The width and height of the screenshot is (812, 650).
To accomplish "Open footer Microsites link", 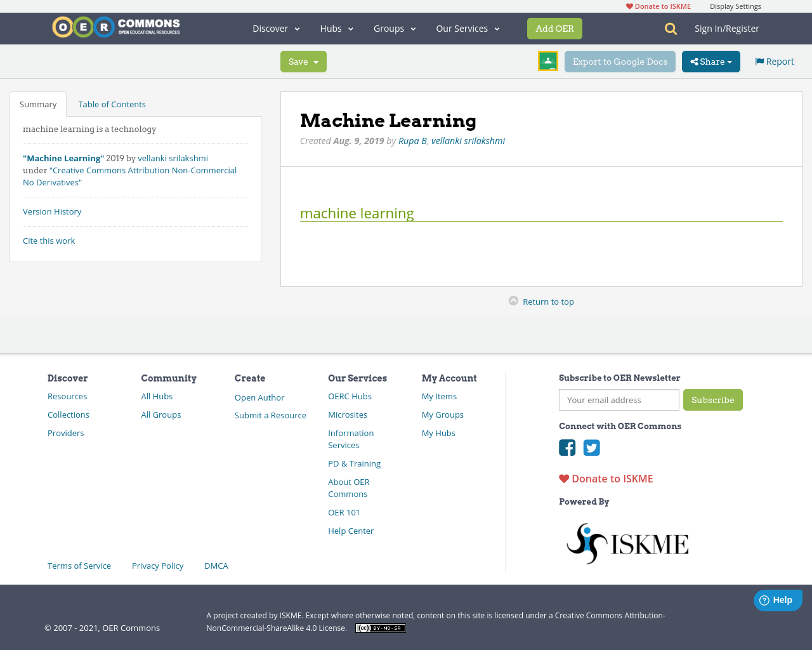I will click(348, 415).
